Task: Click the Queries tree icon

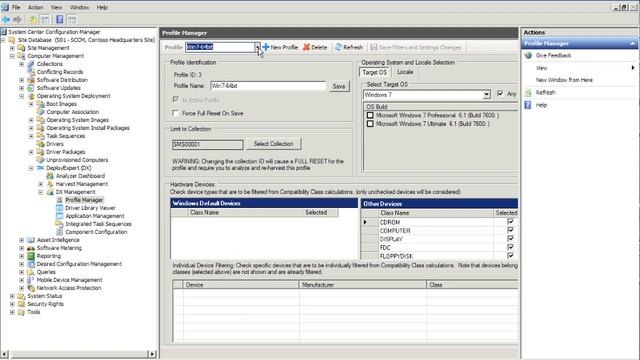Action: click(x=31, y=272)
